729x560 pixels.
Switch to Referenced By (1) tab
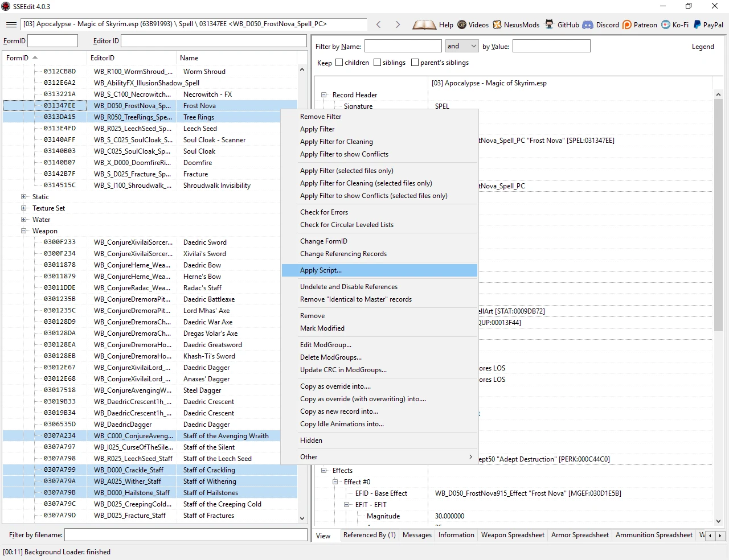[x=370, y=535]
